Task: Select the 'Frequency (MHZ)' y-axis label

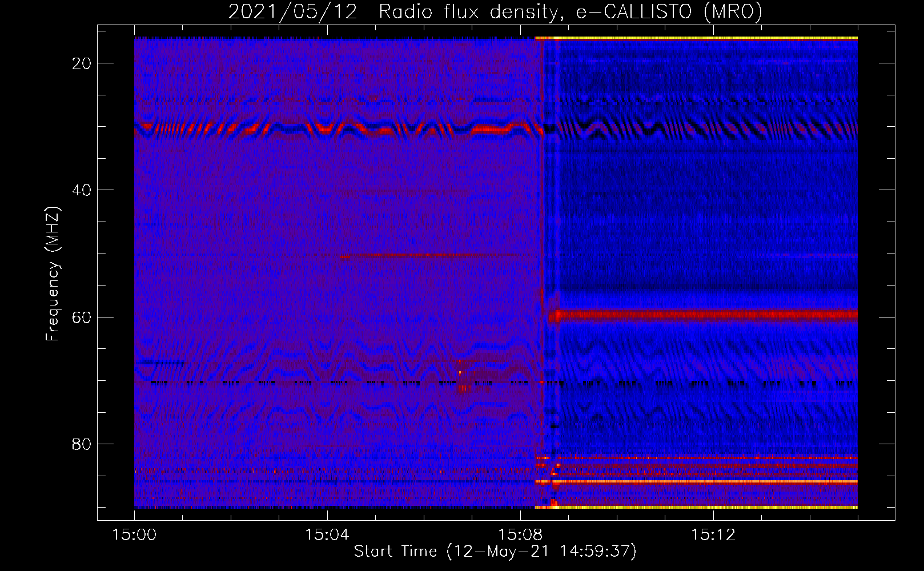Action: point(52,274)
